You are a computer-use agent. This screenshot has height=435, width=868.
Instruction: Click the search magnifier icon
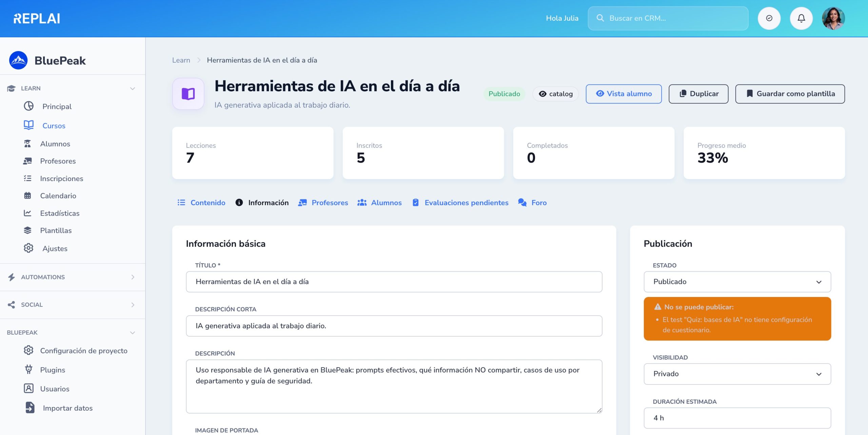click(x=600, y=18)
